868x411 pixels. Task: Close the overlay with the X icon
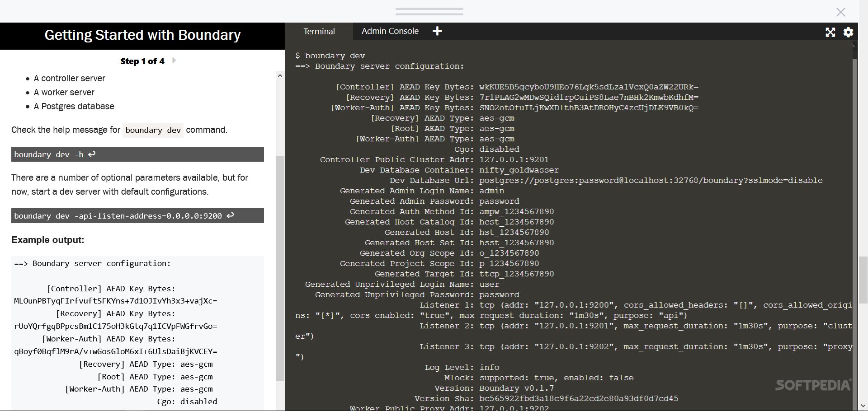point(841,12)
